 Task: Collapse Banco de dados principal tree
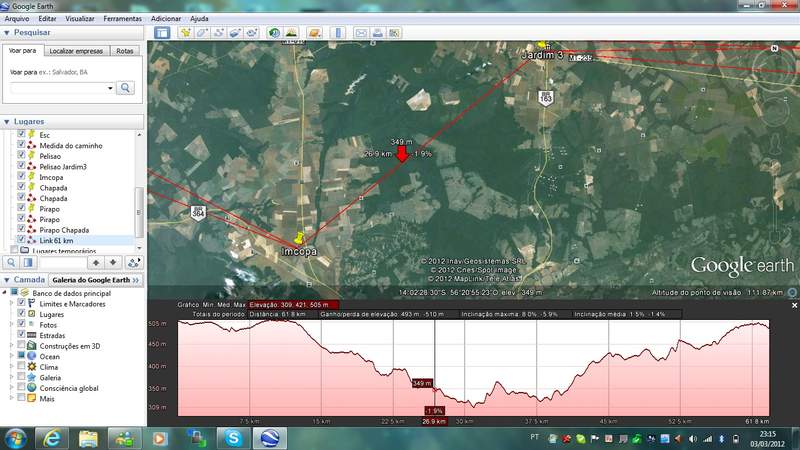[5, 293]
